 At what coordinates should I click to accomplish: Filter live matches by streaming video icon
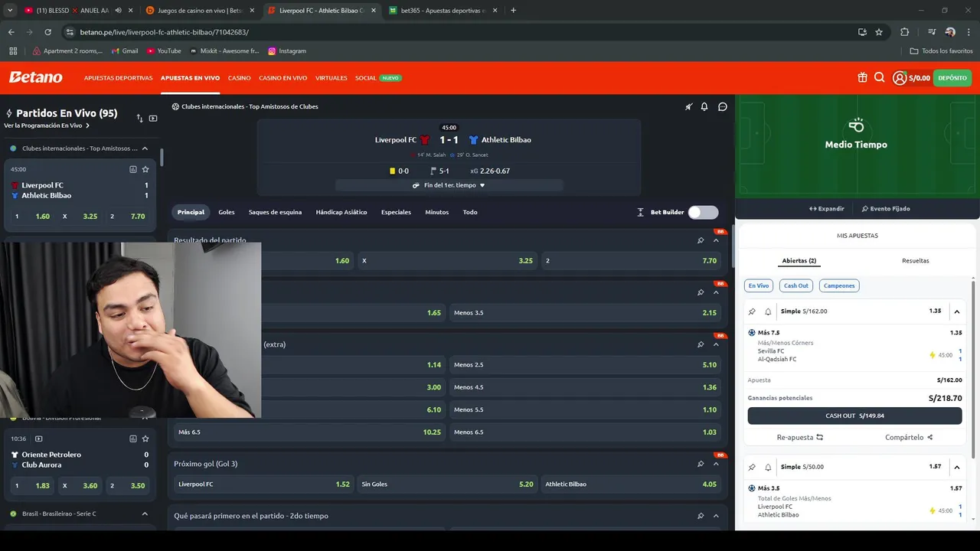pyautogui.click(x=153, y=119)
